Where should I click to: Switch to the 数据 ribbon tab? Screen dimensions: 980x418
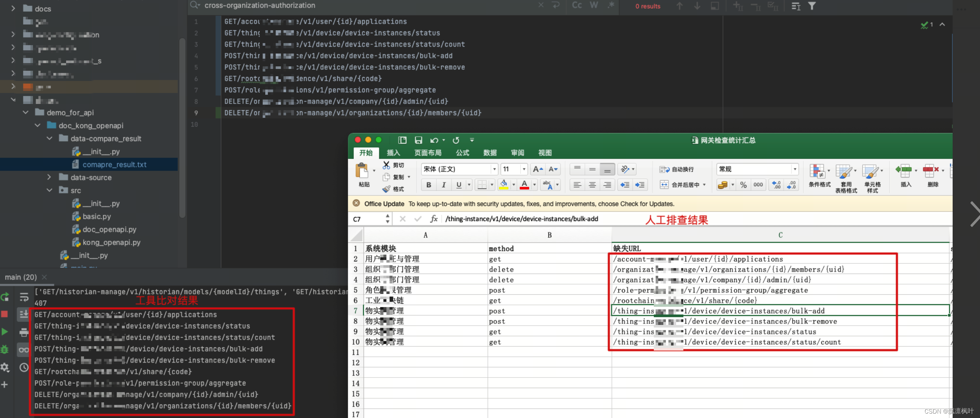[x=490, y=153]
